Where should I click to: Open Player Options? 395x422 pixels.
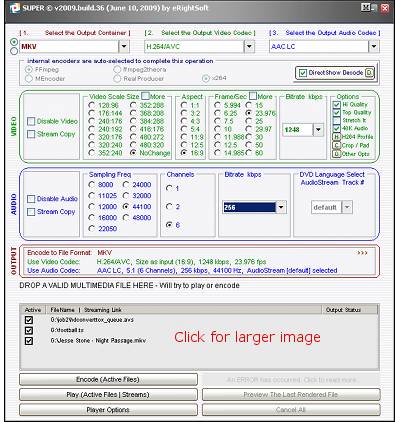[108, 410]
